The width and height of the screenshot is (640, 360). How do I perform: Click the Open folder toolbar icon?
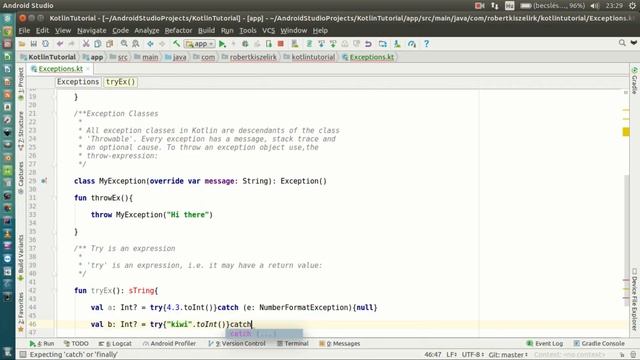[22, 44]
